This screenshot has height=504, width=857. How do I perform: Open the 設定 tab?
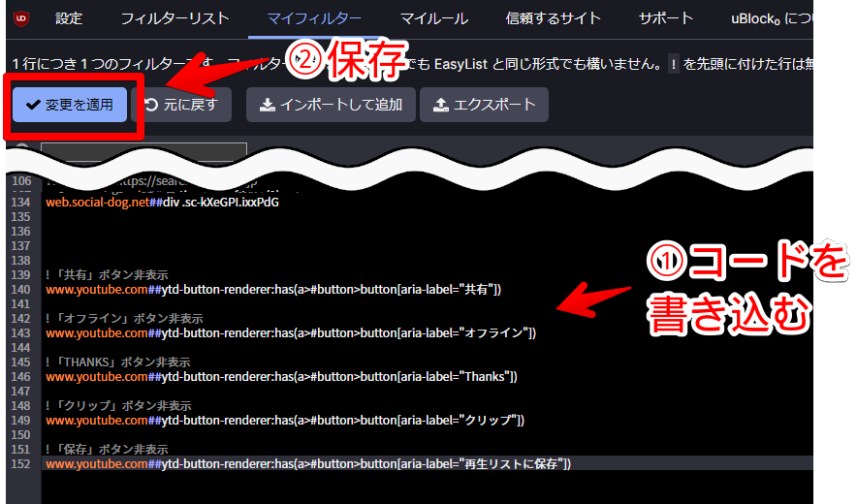[69, 18]
